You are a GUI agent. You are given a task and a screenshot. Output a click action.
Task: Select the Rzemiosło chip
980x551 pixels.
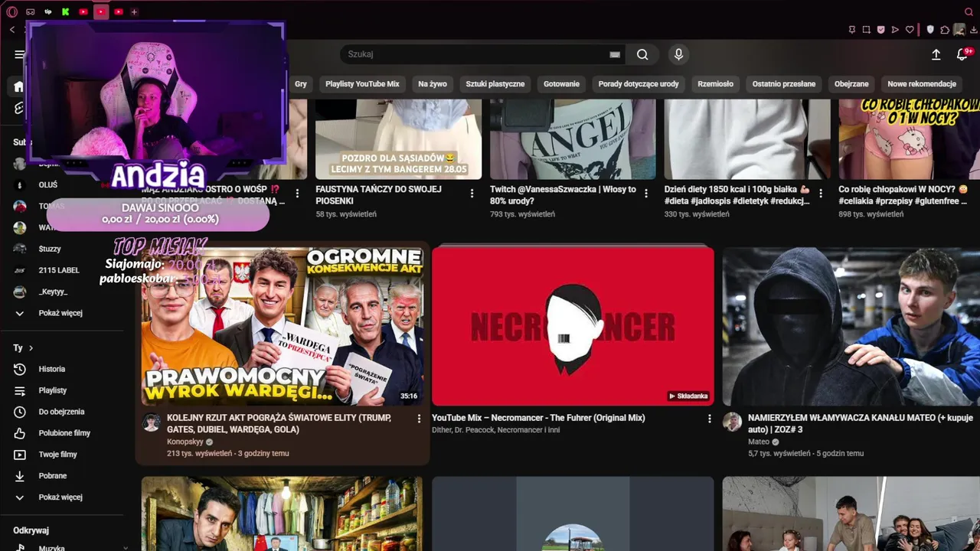[x=716, y=84]
